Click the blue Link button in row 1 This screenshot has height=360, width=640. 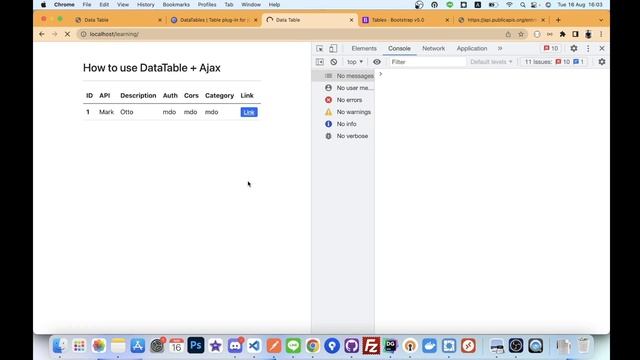249,112
